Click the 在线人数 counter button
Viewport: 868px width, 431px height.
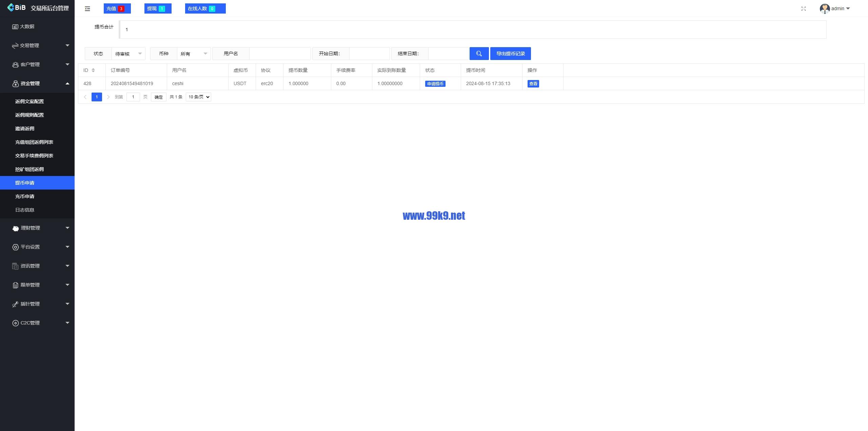pos(205,8)
